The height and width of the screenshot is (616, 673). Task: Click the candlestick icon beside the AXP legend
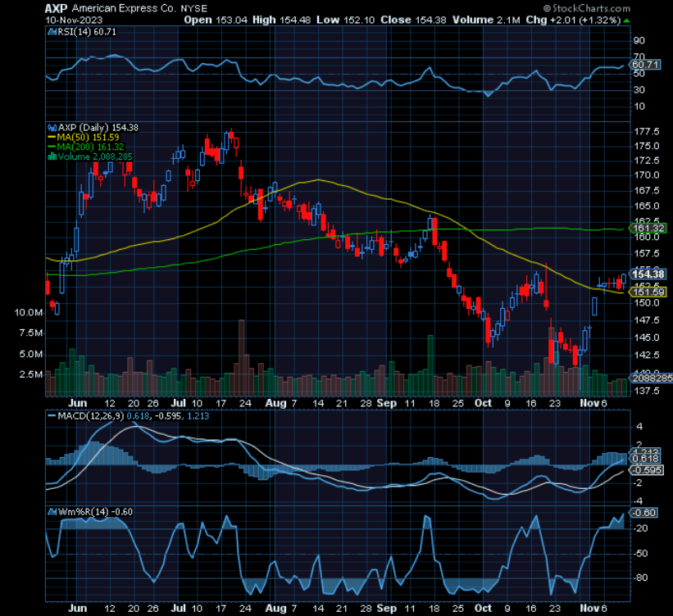[x=52, y=127]
